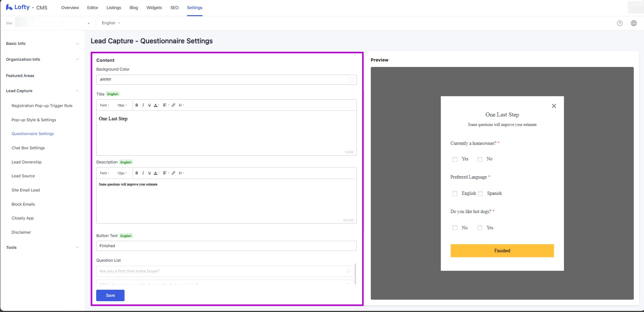Open the English language dropdown
Image resolution: width=644 pixels, height=312 pixels.
click(111, 23)
